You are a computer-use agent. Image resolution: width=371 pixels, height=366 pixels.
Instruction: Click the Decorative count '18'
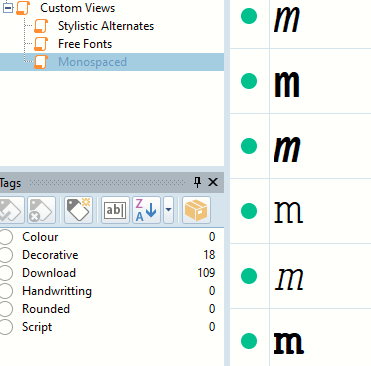pos(209,255)
